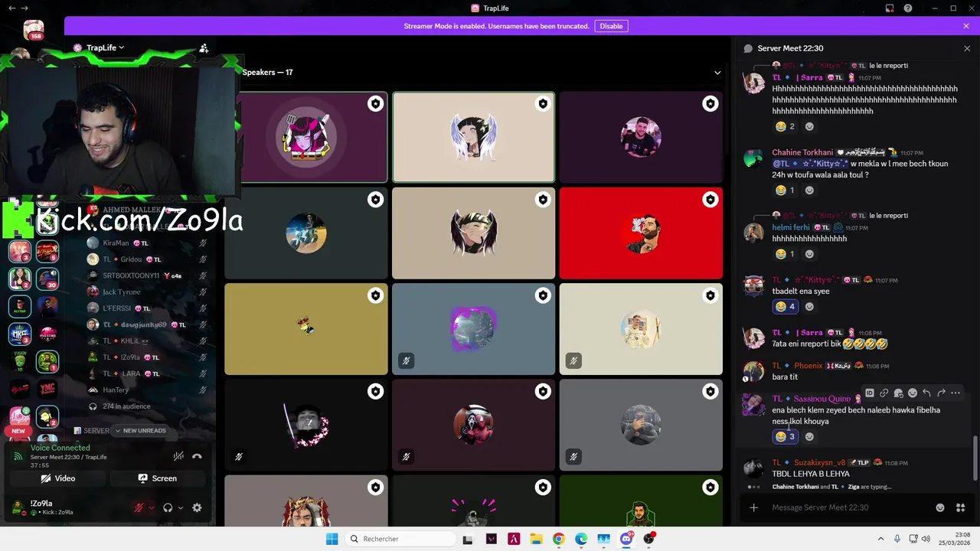Add reaction under 'tbadelt ena syee' message

click(x=809, y=307)
